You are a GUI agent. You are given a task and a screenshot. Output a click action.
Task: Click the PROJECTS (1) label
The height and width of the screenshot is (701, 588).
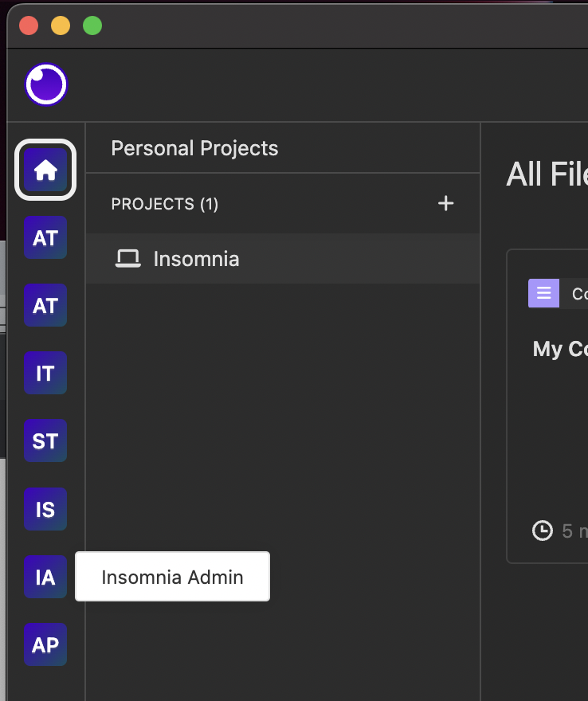coord(165,204)
